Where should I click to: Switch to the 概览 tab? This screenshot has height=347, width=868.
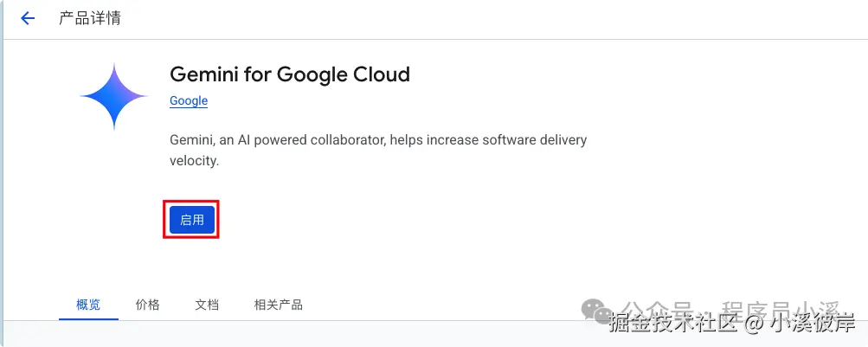tap(88, 305)
